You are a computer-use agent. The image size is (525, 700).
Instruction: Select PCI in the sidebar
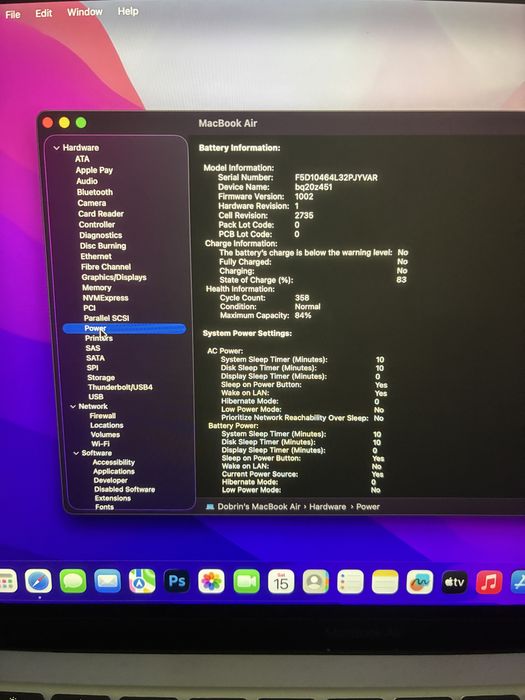tap(89, 308)
